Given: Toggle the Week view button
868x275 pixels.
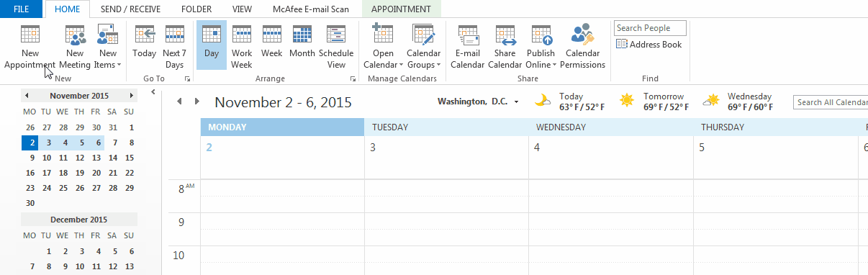Looking at the screenshot, I should pyautogui.click(x=271, y=46).
